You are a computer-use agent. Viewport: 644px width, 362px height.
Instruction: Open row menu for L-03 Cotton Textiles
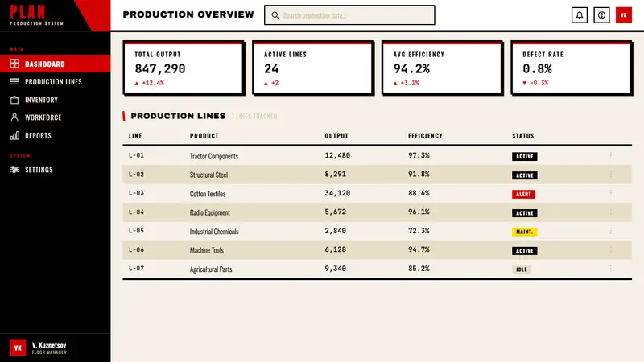tap(611, 193)
